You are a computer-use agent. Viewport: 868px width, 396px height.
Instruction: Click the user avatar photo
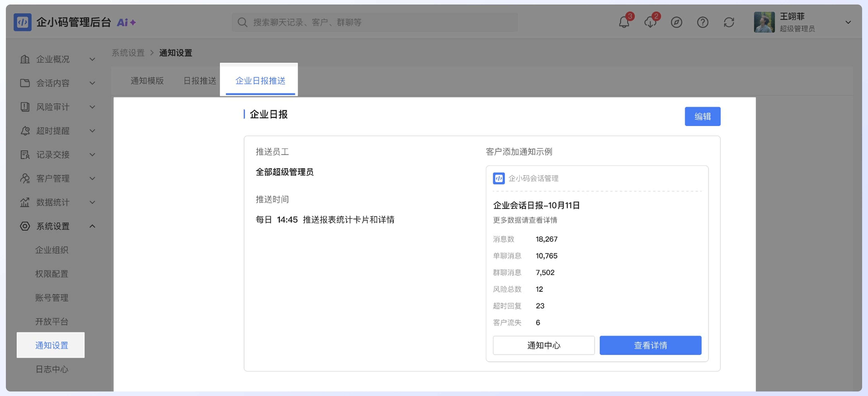[x=764, y=22]
